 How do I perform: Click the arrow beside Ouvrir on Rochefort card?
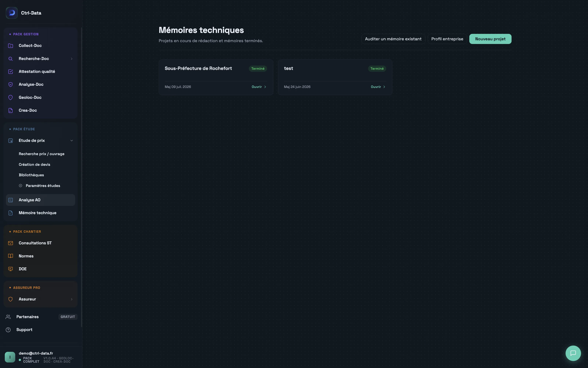(x=265, y=87)
